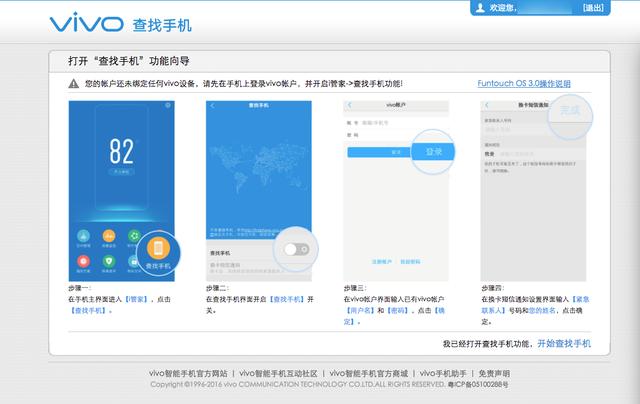Click the highlighted orange 查找手机 icon in step one
The height and width of the screenshot is (404, 640).
158,248
